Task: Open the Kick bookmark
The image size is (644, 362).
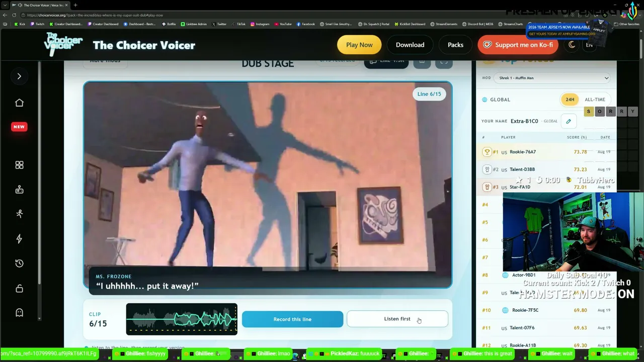Action: [20, 24]
